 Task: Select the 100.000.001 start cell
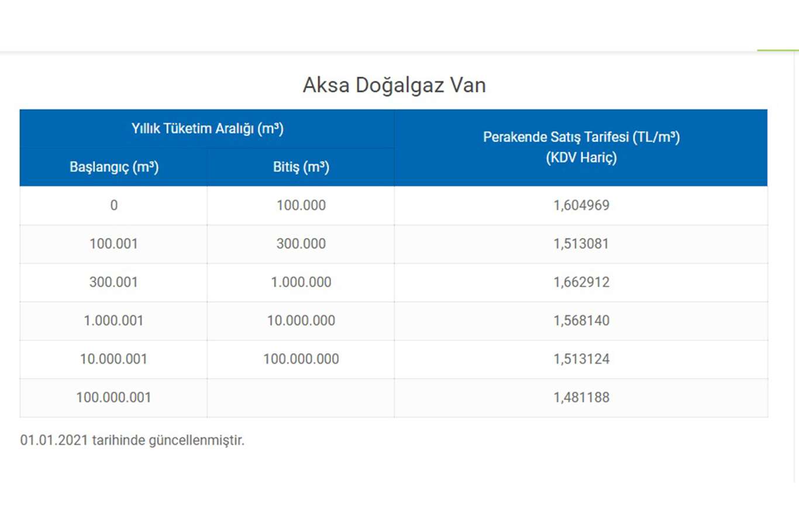pyautogui.click(x=113, y=398)
